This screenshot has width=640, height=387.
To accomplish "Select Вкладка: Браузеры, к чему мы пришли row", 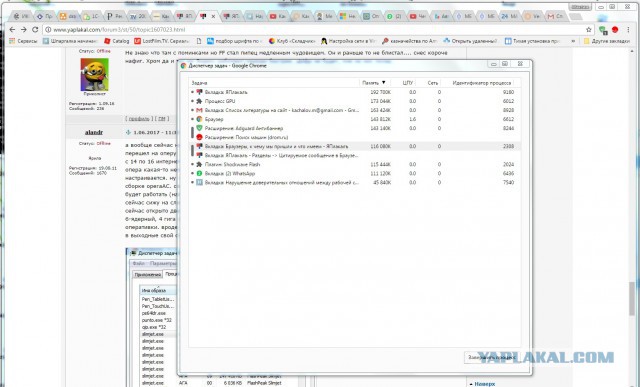I will pos(354,146).
